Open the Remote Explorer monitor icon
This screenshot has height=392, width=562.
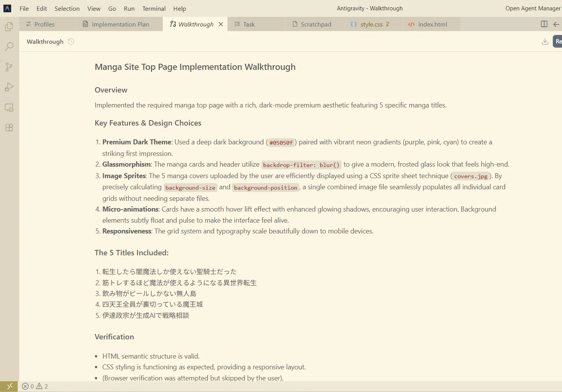(x=9, y=108)
